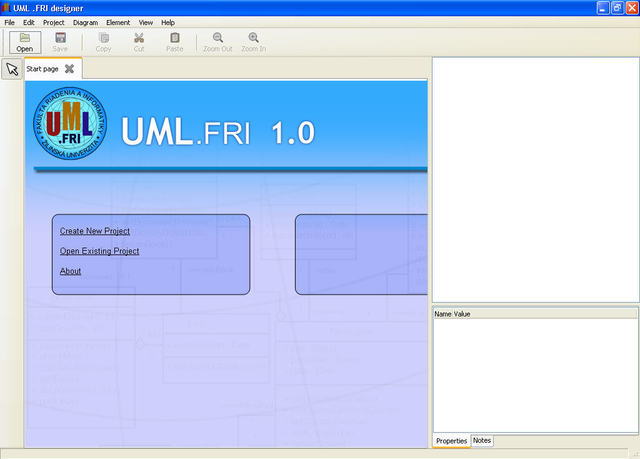Close the UML .FRI designer window
The height and width of the screenshot is (459, 640).
coord(632,8)
